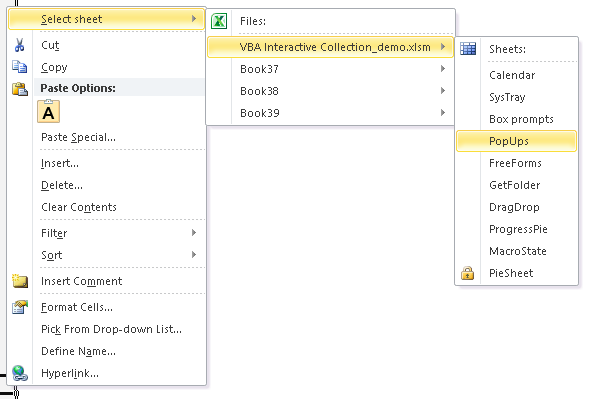Click the padlock icon beside PieSheet
Viewport: 597px width, 399px height.
coord(468,273)
